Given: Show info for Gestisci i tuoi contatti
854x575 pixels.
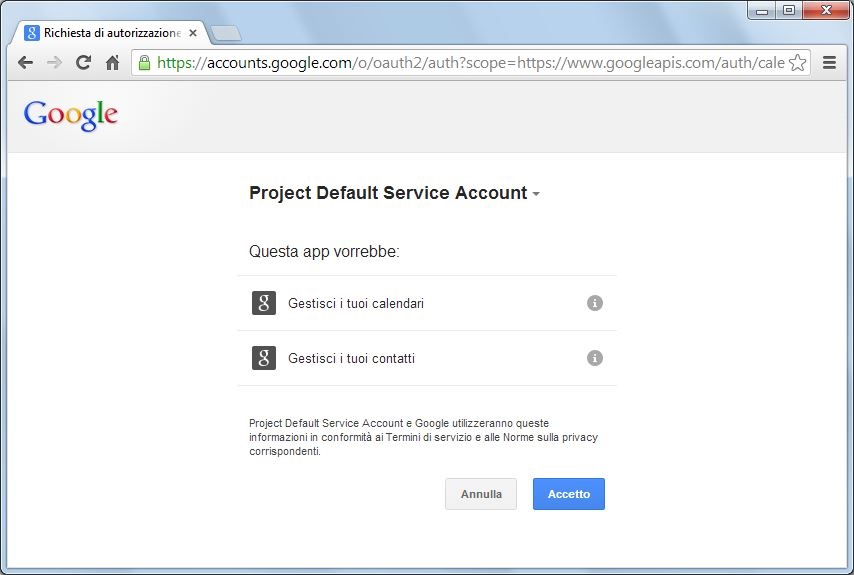Looking at the screenshot, I should 595,358.
